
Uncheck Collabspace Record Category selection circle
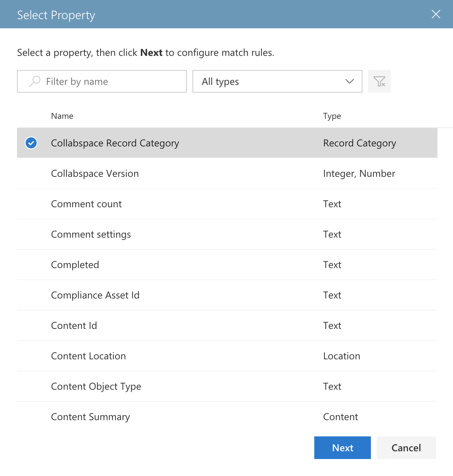click(x=31, y=143)
